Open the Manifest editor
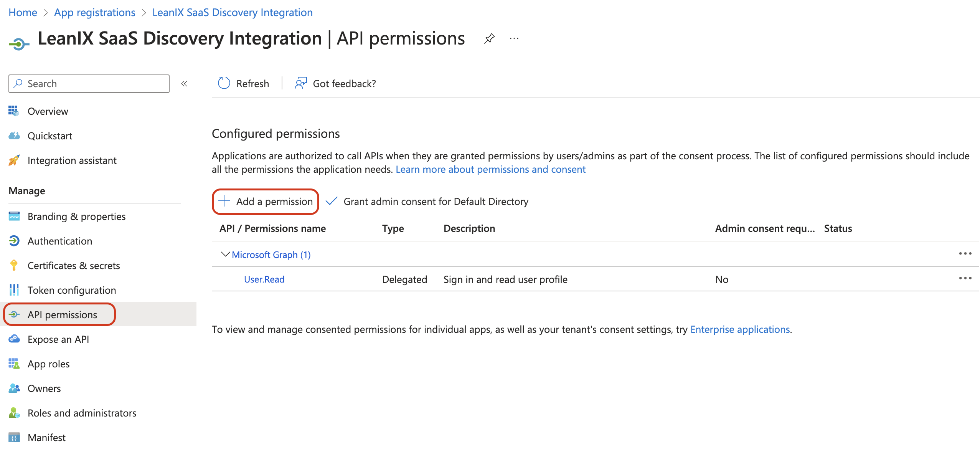980x453 pixels. 46,438
